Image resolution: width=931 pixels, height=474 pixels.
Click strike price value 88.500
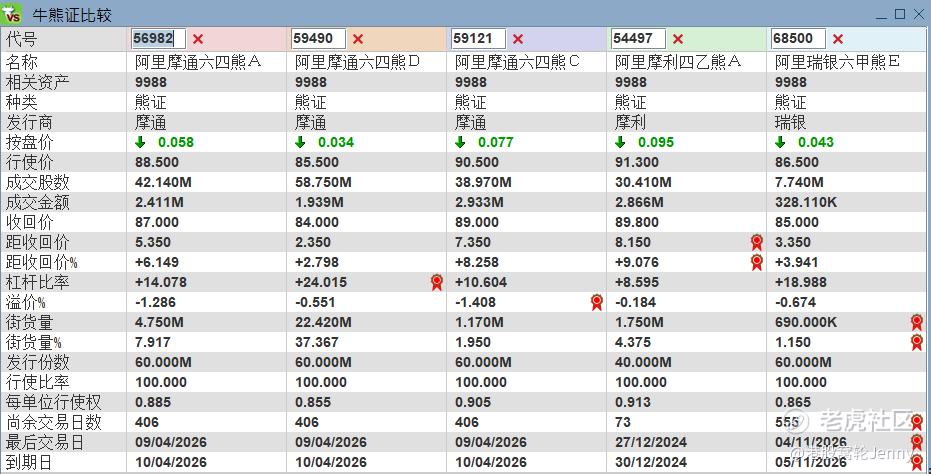(157, 162)
